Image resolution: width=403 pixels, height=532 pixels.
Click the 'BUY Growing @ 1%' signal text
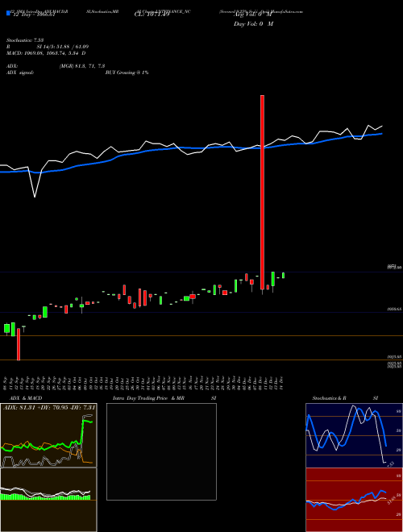point(127,73)
